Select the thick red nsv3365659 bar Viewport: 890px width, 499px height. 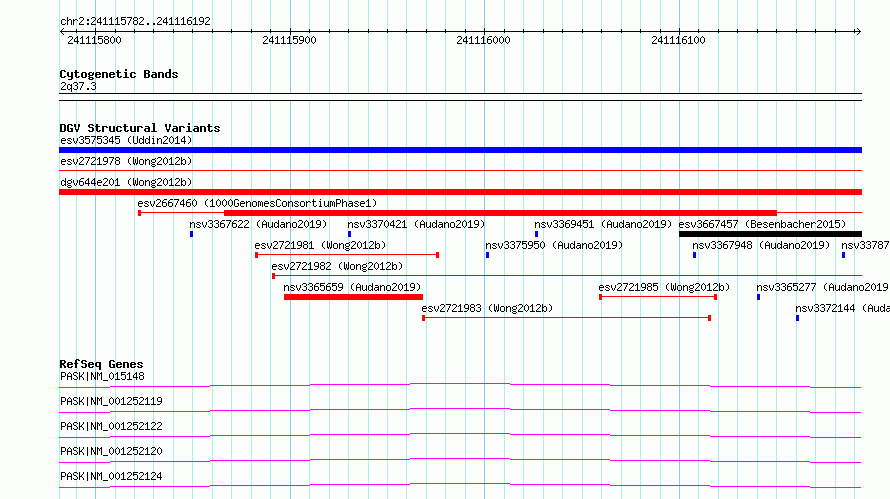pos(353,297)
